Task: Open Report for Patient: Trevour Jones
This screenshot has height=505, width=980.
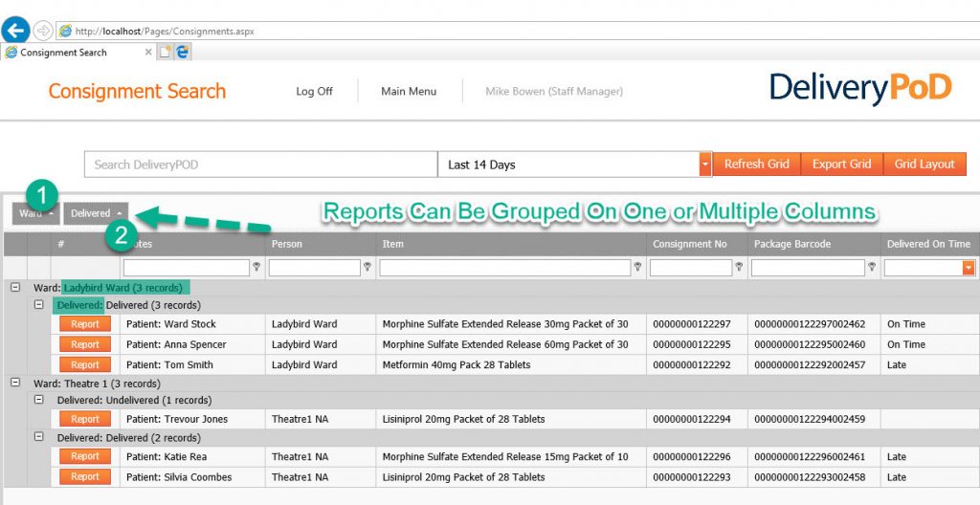Action: pos(85,419)
